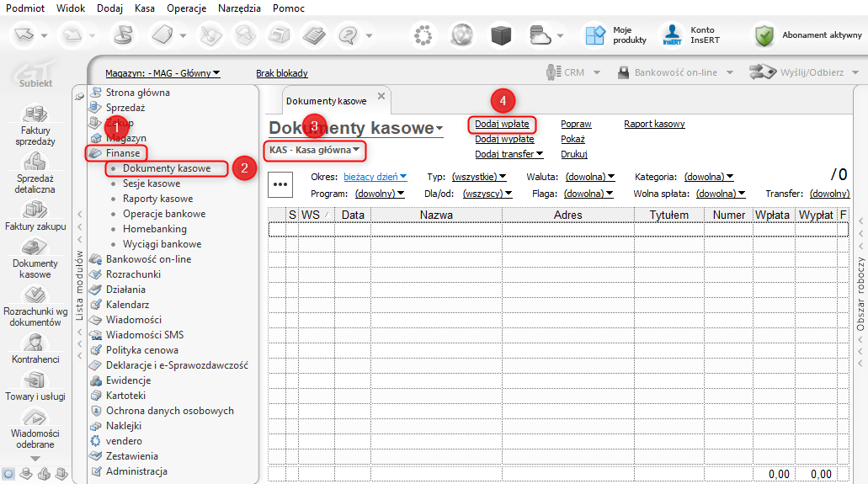868x484 pixels.
Task: Open Dla/od (wszyscy) filter dropdown
Action: coord(487,194)
